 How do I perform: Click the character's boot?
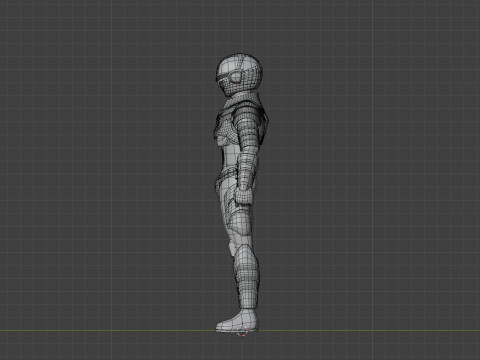(237, 321)
